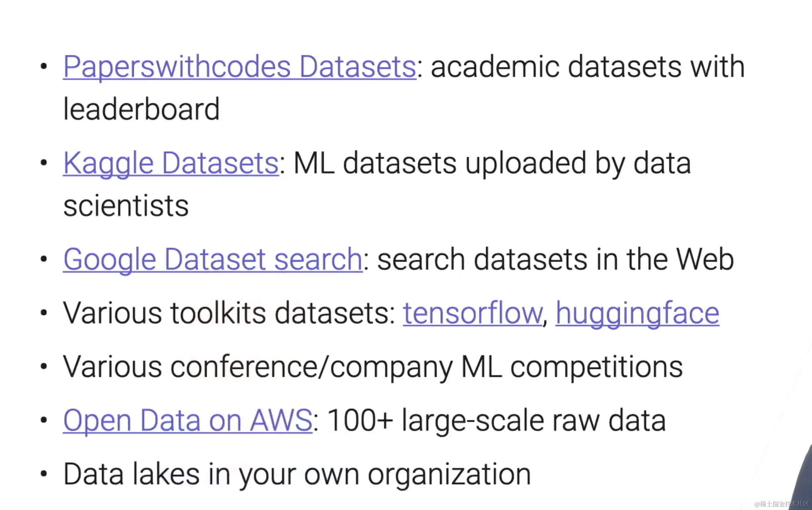Click the bullet before Kaggle Datasets
This screenshot has width=812, height=510.
(x=44, y=162)
